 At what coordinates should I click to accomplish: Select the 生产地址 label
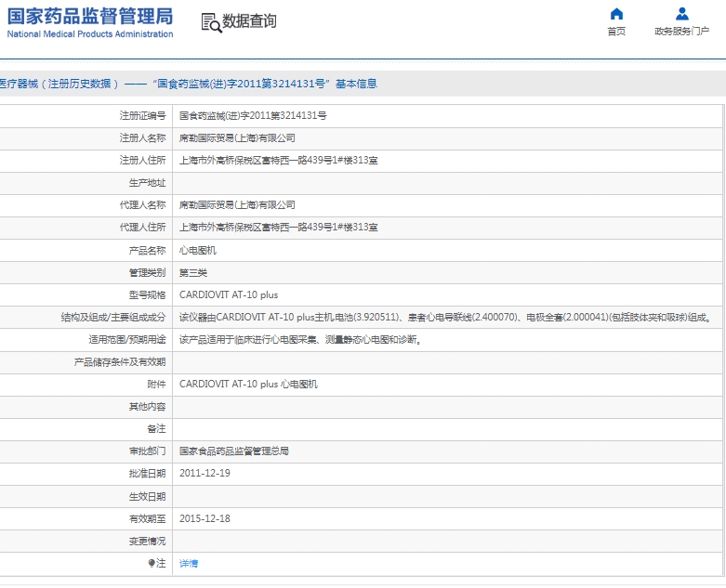point(147,183)
